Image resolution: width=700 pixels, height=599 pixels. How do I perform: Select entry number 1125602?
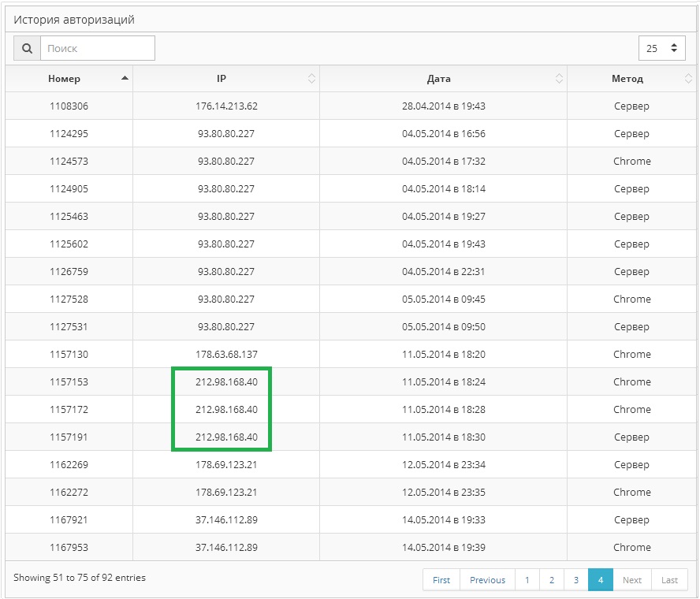coord(69,244)
